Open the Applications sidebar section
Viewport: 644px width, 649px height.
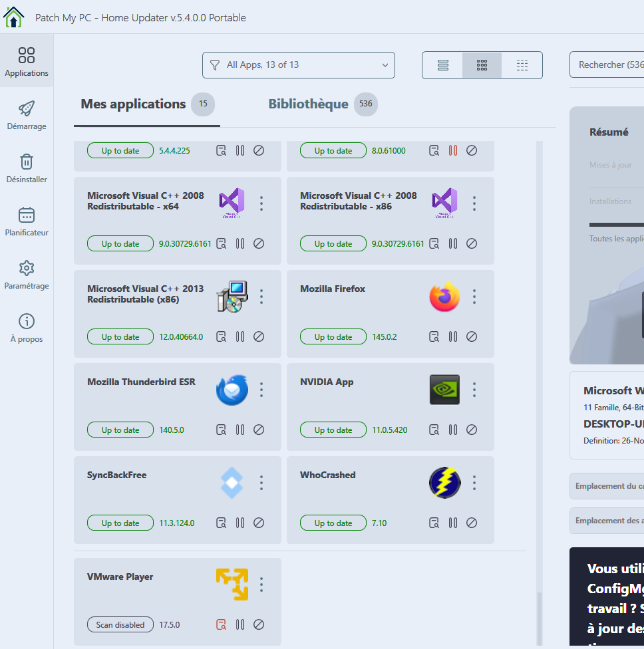pyautogui.click(x=27, y=61)
